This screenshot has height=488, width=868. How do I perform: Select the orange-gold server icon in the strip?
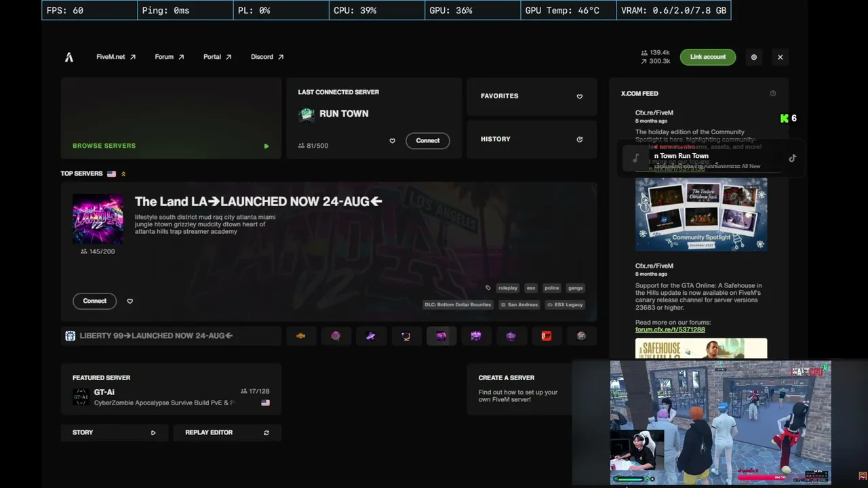300,335
